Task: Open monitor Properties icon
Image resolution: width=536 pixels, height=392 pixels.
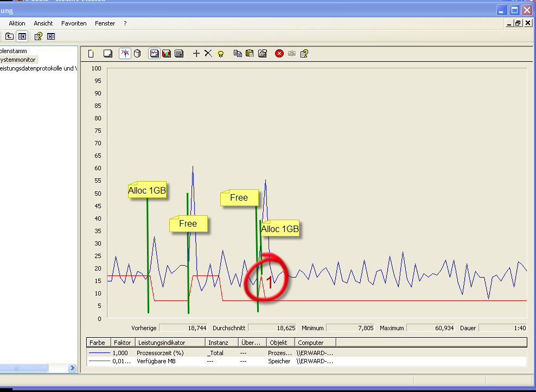Action: click(x=263, y=53)
